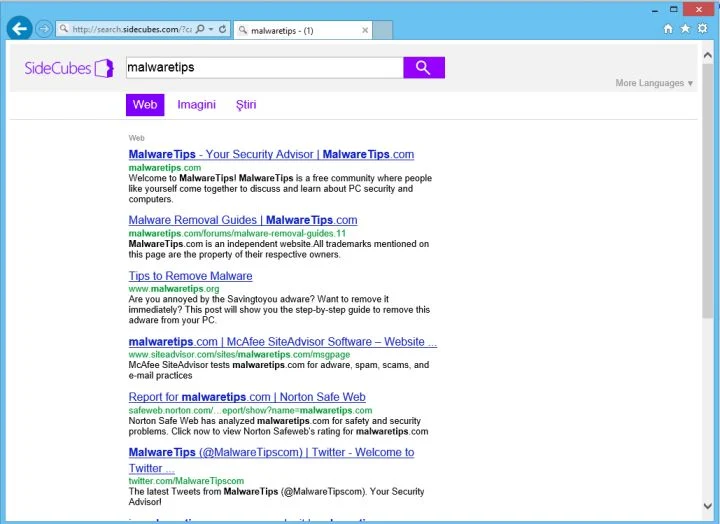This screenshot has height=524, width=720.
Task: Click the malwaretips.com/forums/malware-removal-guides.11 URL
Action: click(237, 233)
